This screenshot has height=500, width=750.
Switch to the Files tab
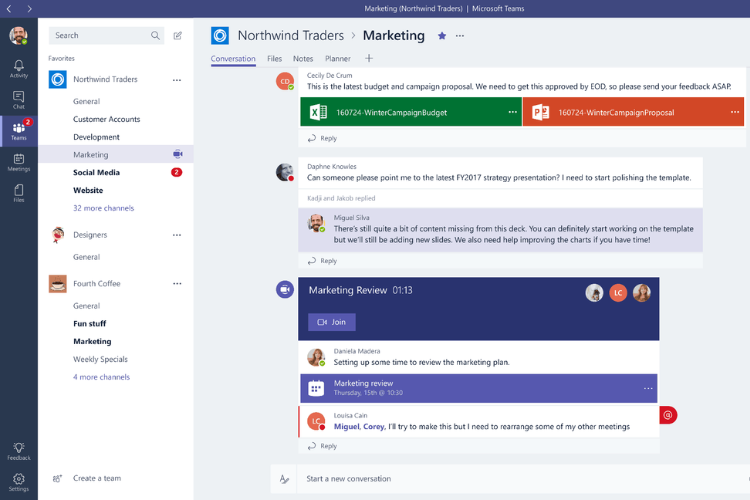[x=275, y=59]
